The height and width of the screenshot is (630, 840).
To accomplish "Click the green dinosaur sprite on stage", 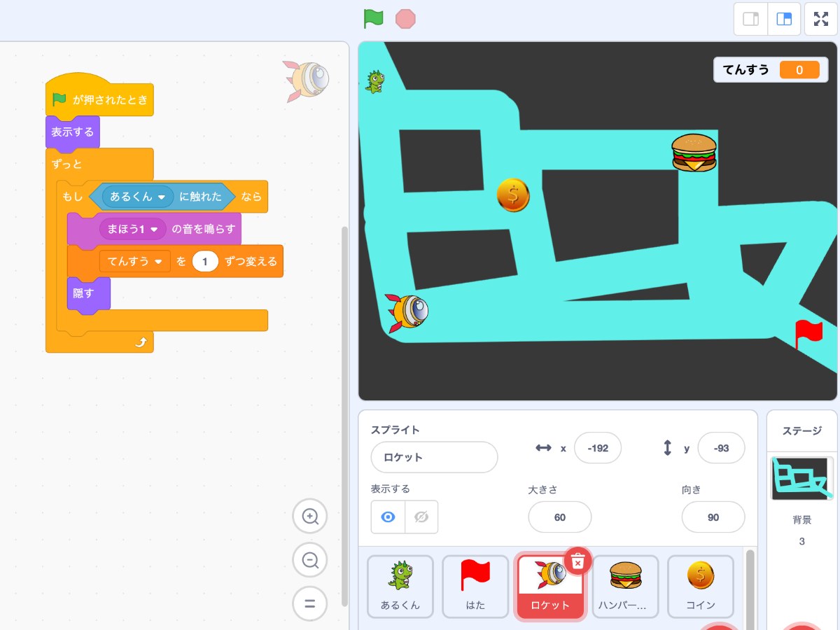I will (x=375, y=82).
